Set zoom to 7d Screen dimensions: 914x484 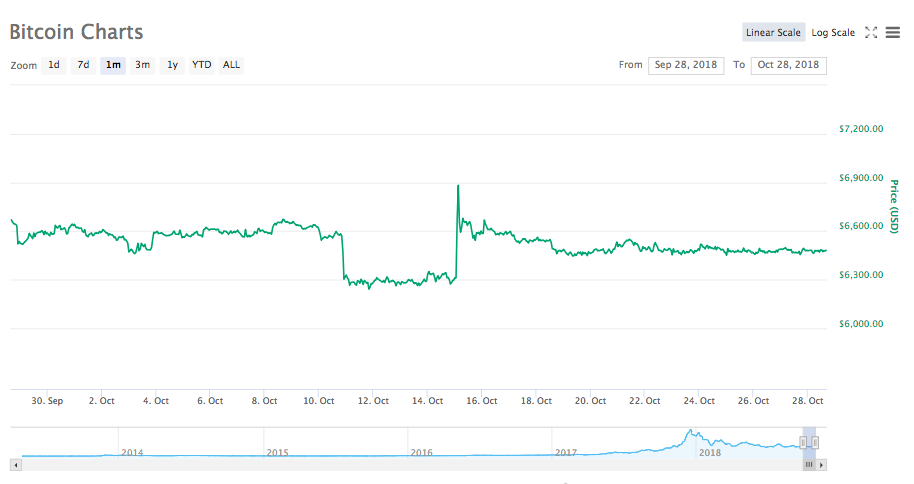[83, 65]
